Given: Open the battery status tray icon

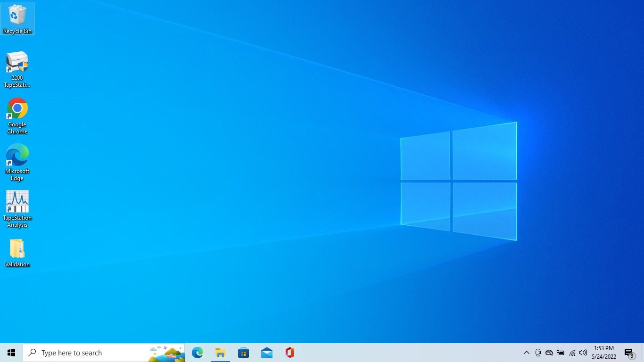Looking at the screenshot, I should click(x=561, y=353).
